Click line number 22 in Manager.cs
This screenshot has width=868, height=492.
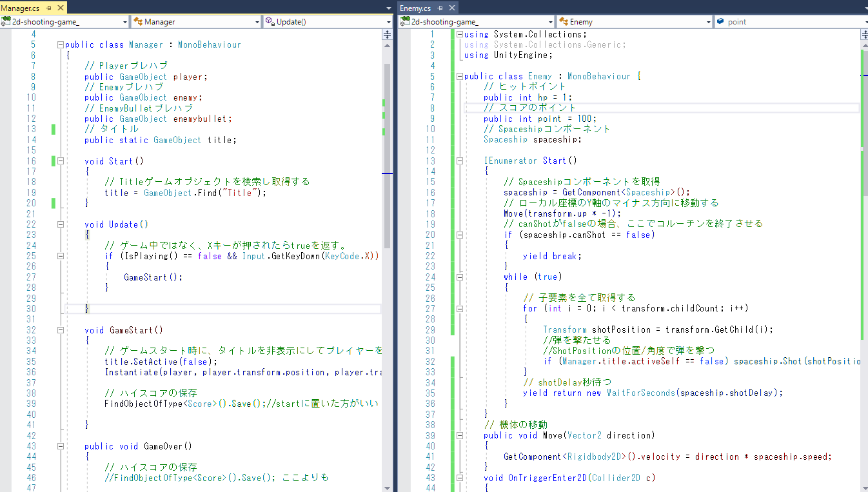(32, 224)
